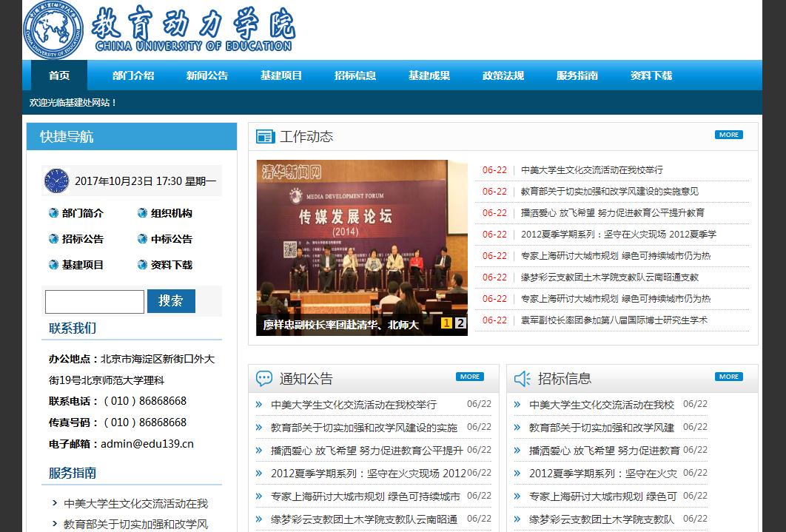Select 首页 in the navigation bar

click(x=59, y=75)
